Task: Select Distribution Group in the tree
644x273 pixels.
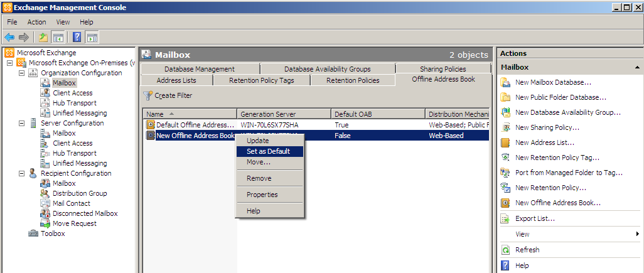Action: tap(80, 193)
